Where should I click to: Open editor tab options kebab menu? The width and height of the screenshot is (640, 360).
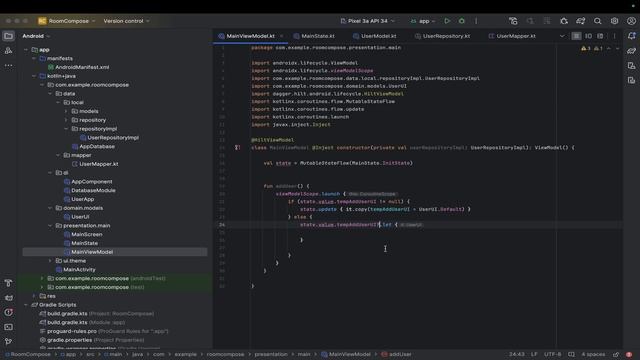[x=614, y=36]
